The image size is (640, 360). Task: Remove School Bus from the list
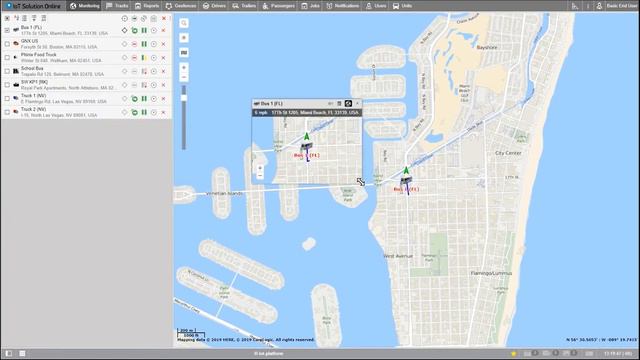click(x=164, y=71)
